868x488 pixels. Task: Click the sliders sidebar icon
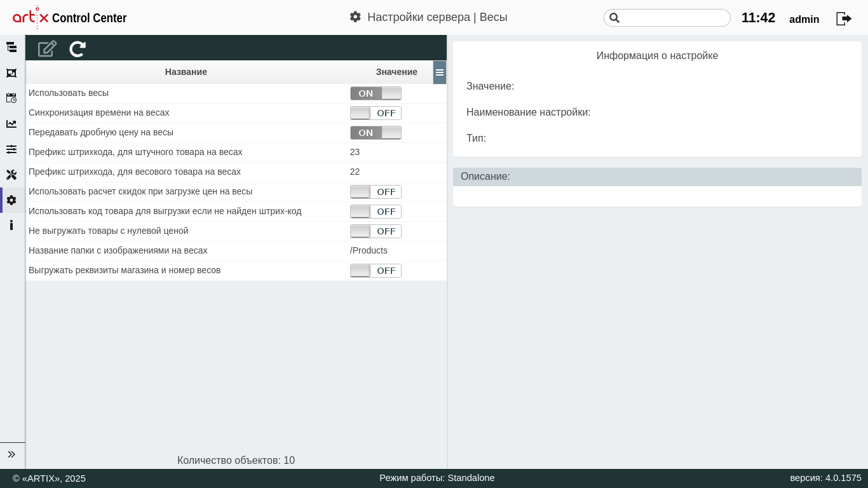pos(11,149)
